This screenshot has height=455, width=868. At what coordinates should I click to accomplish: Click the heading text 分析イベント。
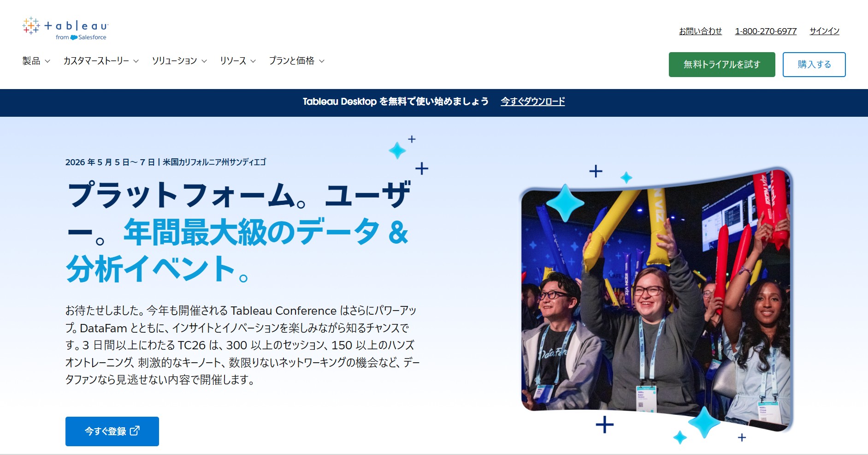157,269
